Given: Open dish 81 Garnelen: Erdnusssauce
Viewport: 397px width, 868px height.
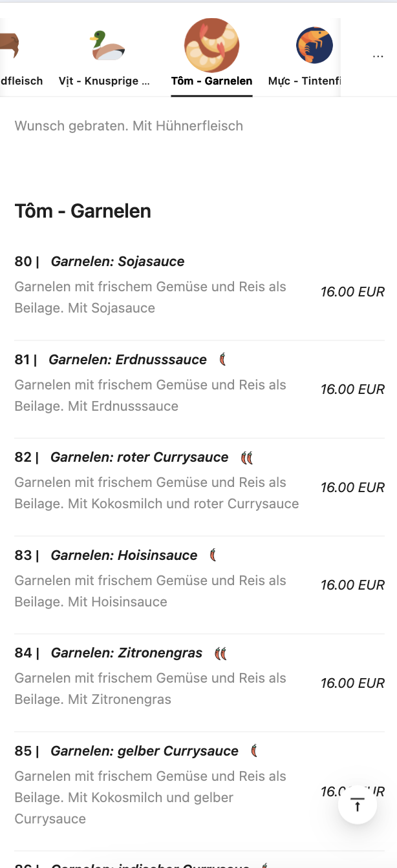Looking at the screenshot, I should pyautogui.click(x=127, y=360).
